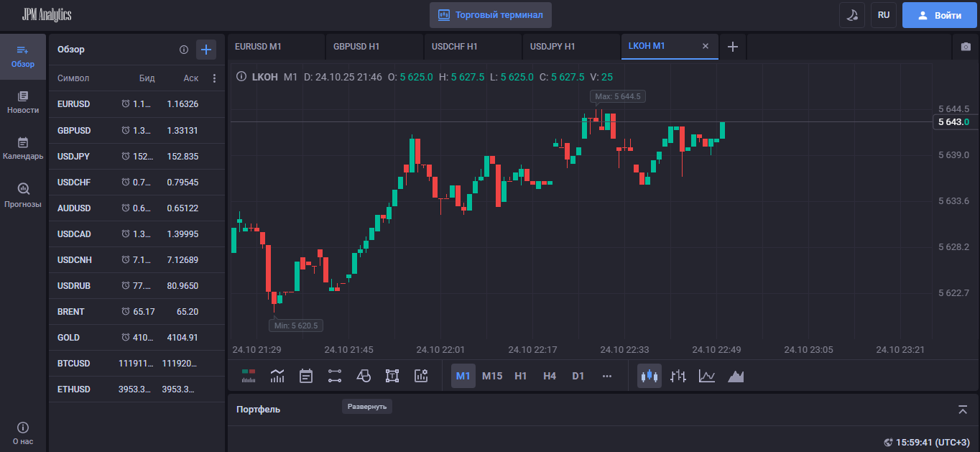The width and height of the screenshot is (980, 452).
Task: Open the indicators tool in chart toolbar
Action: pos(277,376)
